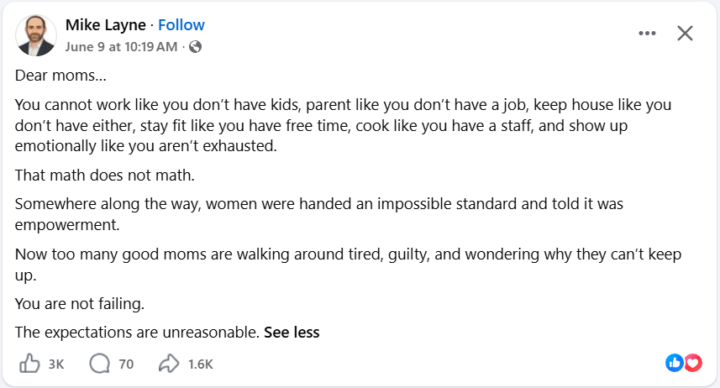
Task: Open Mike Layne's profile photo
Action: click(x=36, y=35)
